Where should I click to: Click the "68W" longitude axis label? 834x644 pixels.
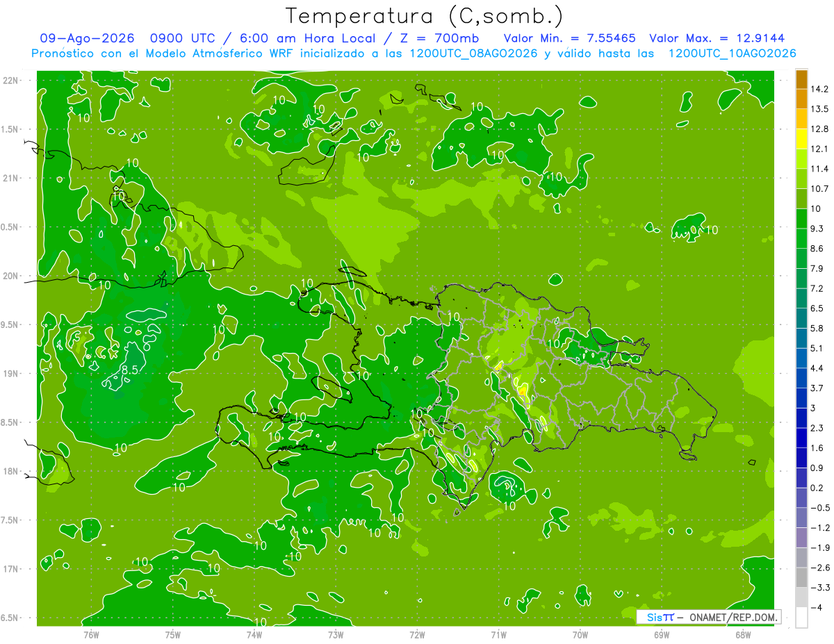(x=743, y=634)
